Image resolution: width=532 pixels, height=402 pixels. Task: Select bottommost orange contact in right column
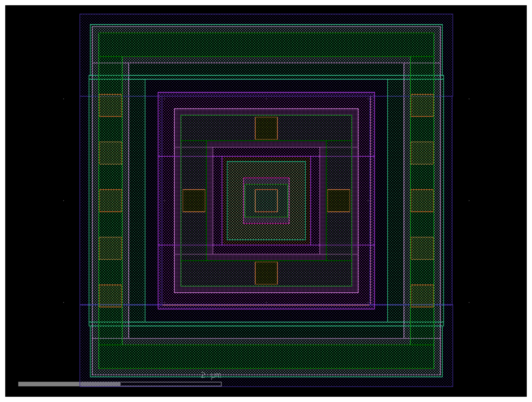pyautogui.click(x=422, y=296)
